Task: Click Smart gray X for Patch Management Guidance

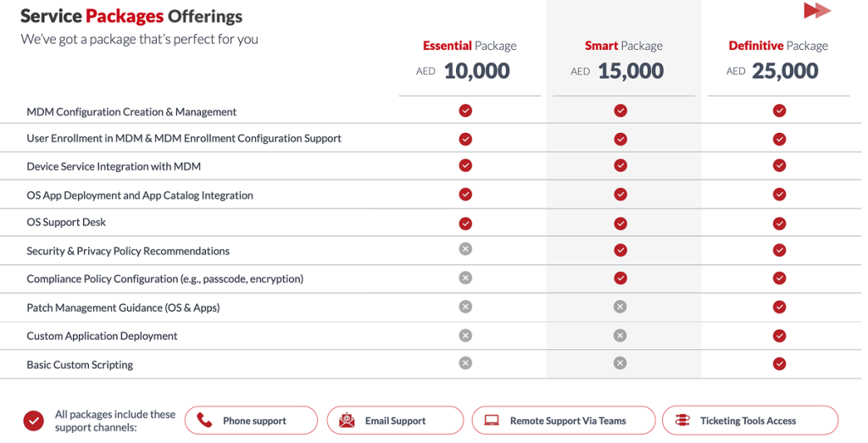Action: tap(620, 307)
